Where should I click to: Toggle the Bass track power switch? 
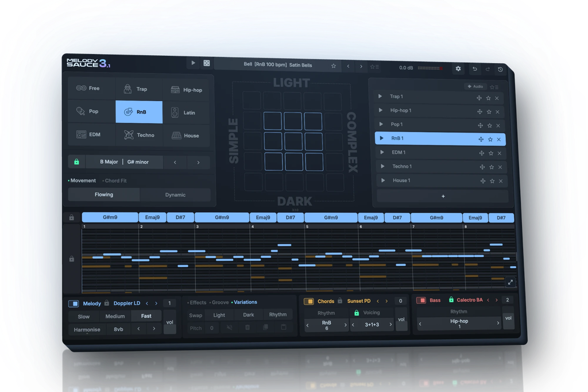point(421,300)
